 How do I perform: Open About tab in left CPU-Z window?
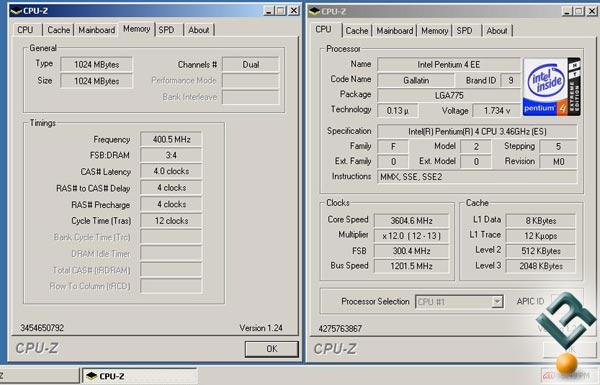(199, 30)
